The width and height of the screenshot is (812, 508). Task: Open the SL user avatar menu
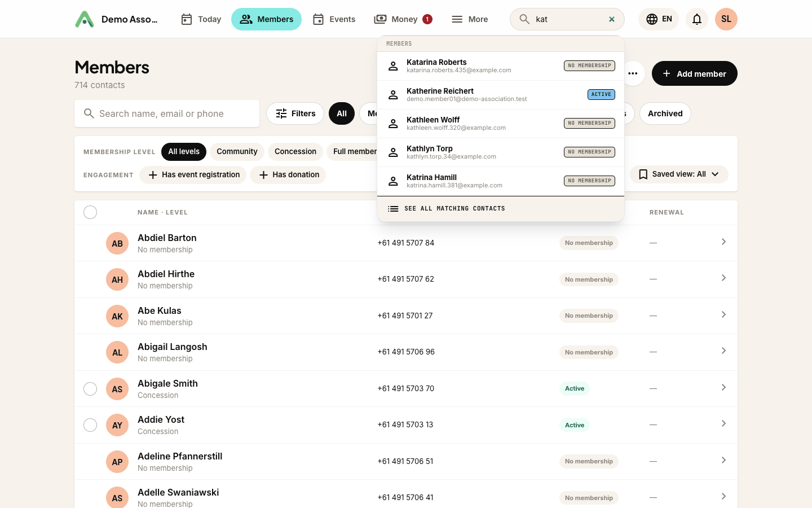point(726,19)
